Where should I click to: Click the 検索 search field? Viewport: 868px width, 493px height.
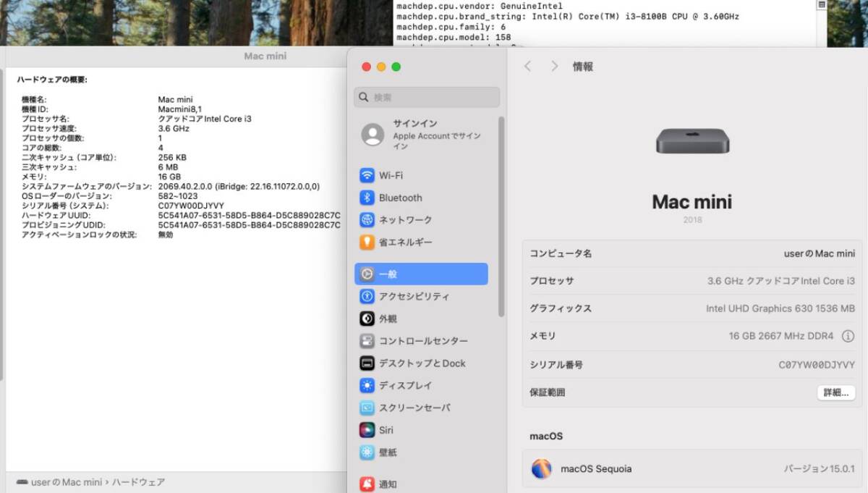point(427,98)
